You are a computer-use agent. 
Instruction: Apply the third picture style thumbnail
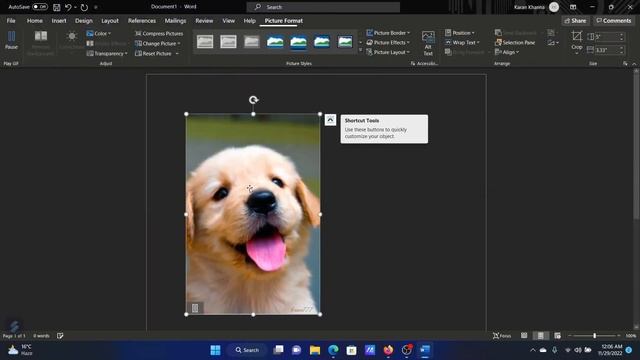pos(251,42)
